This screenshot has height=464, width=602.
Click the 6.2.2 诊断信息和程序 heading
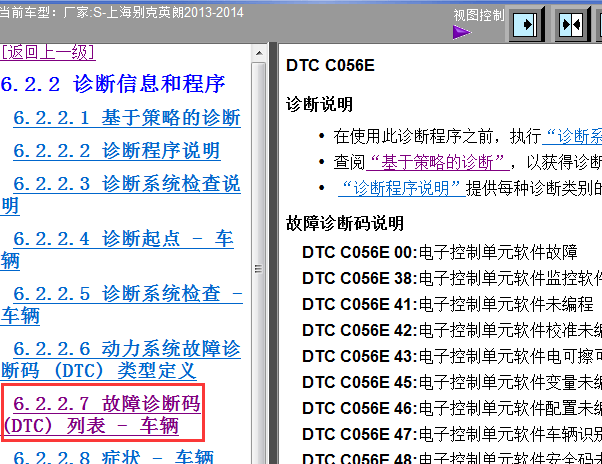click(112, 84)
